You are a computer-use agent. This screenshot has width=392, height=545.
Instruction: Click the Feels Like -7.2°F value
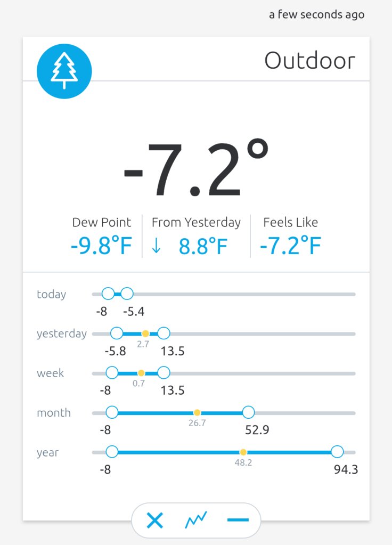tap(290, 246)
